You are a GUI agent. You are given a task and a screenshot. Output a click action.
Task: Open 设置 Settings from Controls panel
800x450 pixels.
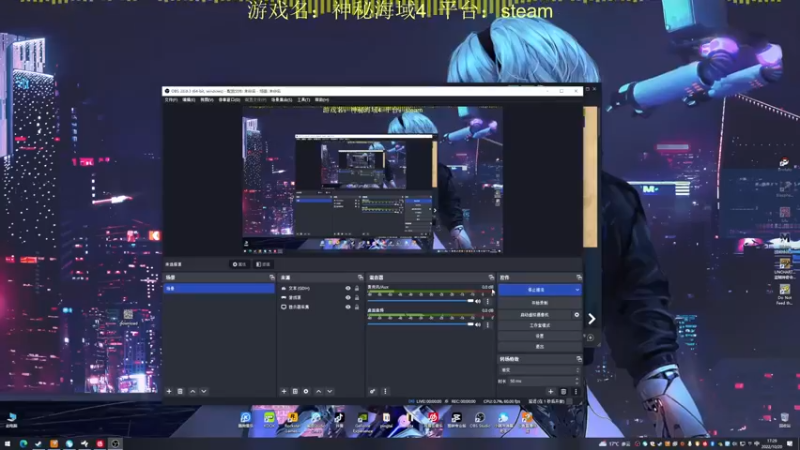tap(539, 336)
